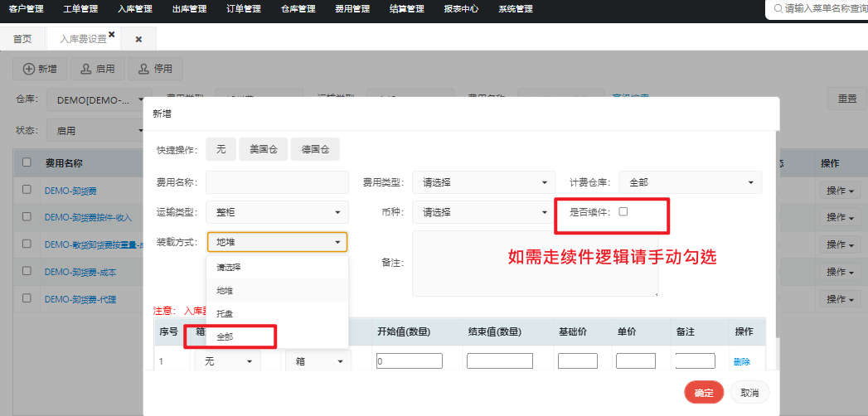This screenshot has width=868, height=416.
Task: Click the 重置 button
Action: [x=847, y=99]
